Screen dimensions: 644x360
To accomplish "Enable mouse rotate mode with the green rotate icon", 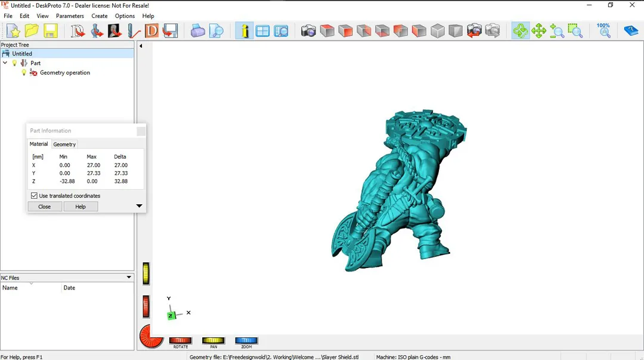I will pyautogui.click(x=521, y=31).
